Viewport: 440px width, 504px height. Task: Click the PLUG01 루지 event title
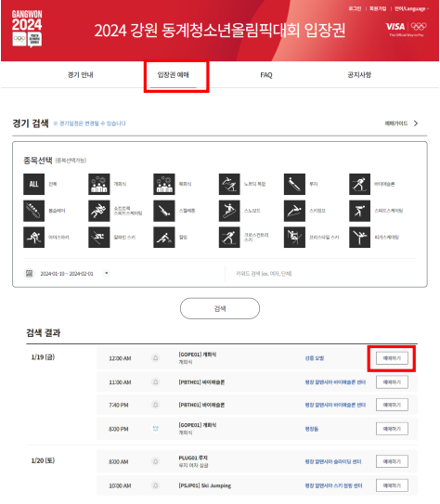[x=193, y=458]
